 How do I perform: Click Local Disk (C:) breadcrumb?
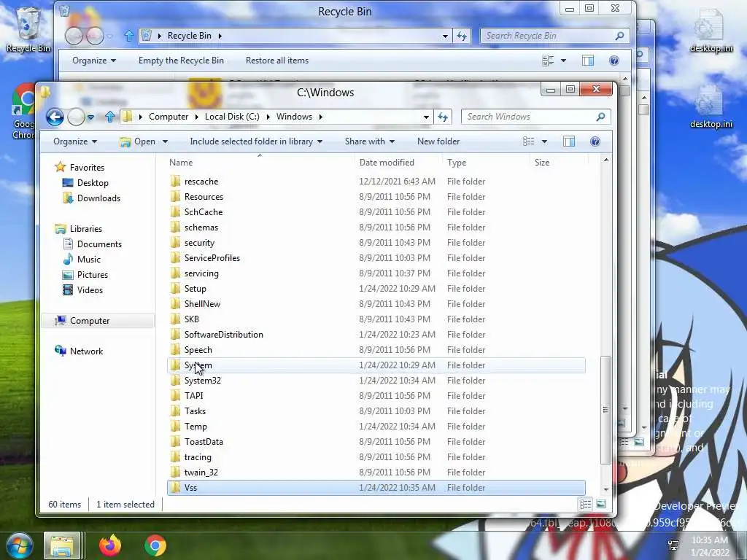point(233,117)
